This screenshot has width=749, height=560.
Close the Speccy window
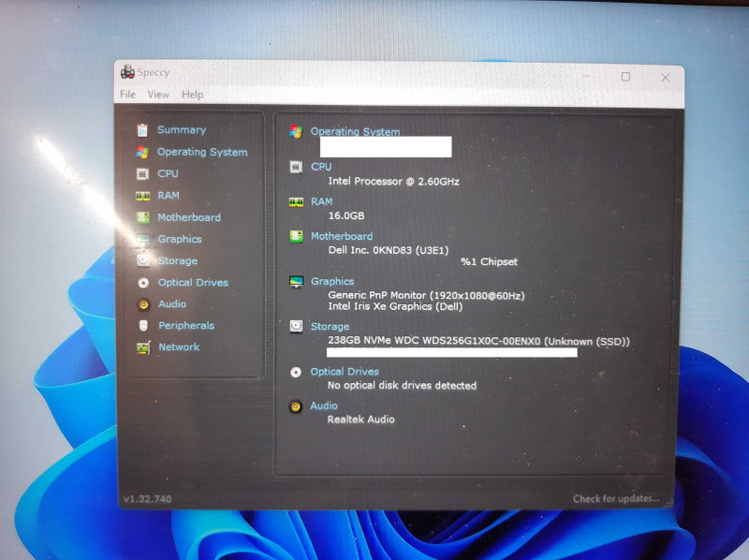[665, 78]
